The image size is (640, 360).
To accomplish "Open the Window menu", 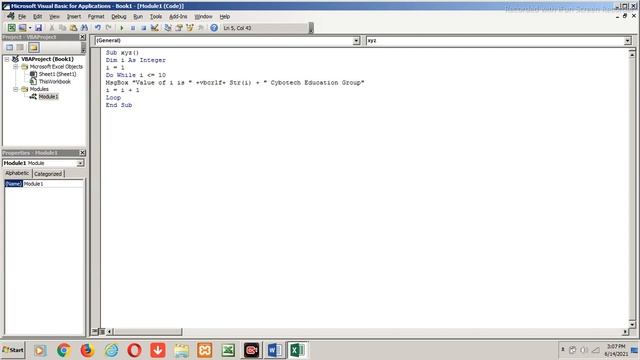I will (x=203, y=17).
